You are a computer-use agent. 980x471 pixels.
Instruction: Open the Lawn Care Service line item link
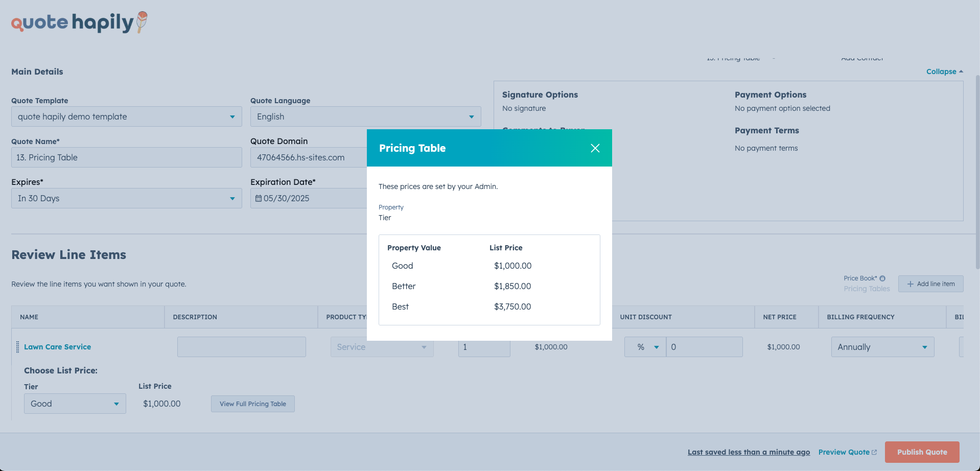click(57, 347)
